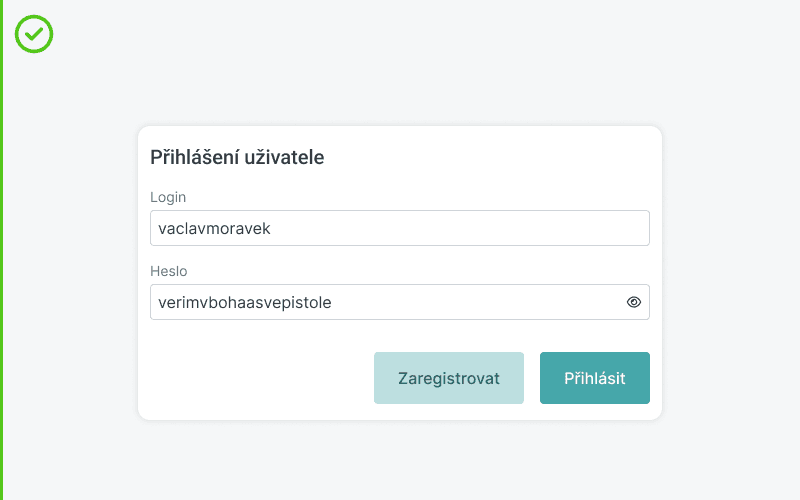The width and height of the screenshot is (800, 500).
Task: Click the "Heslo" field label
Action: [168, 271]
